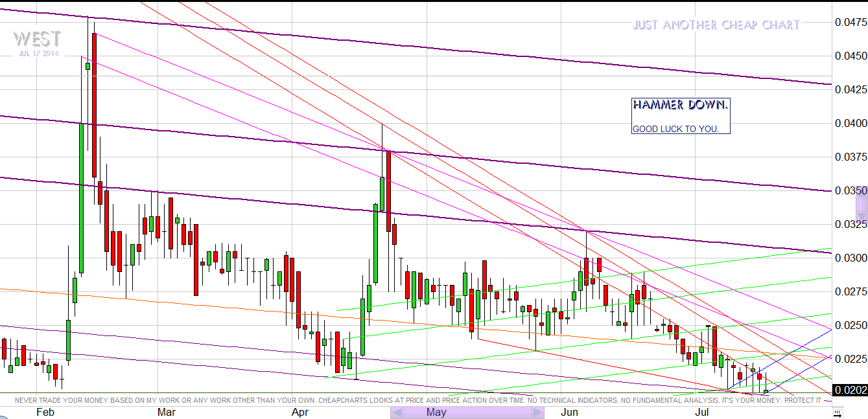868x419 pixels.
Task: Select the Jul label on time axis
Action: click(x=701, y=413)
